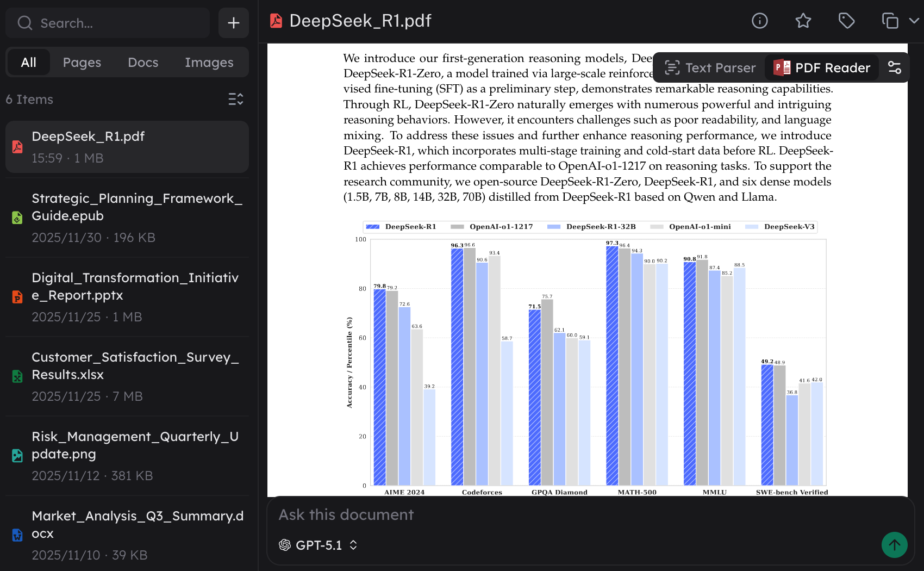Screen dimensions: 924x571
Task: Switch to PDF Reader mode
Action: 822,67
